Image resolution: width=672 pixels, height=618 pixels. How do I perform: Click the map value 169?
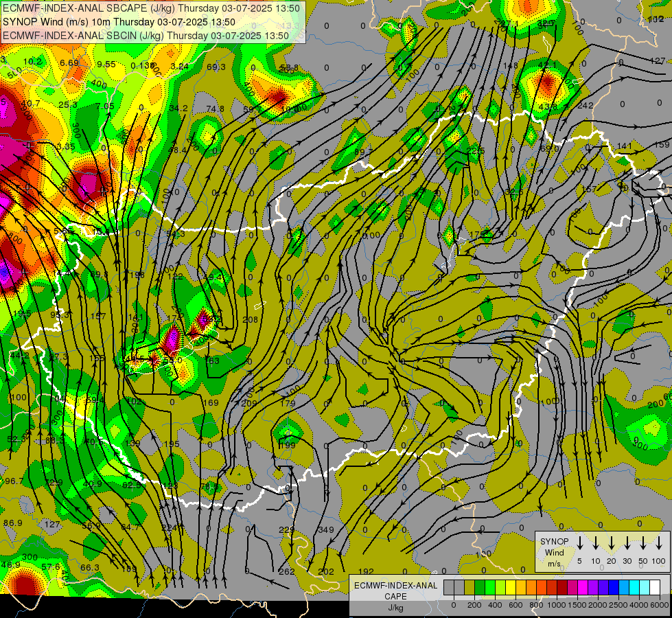(211, 402)
